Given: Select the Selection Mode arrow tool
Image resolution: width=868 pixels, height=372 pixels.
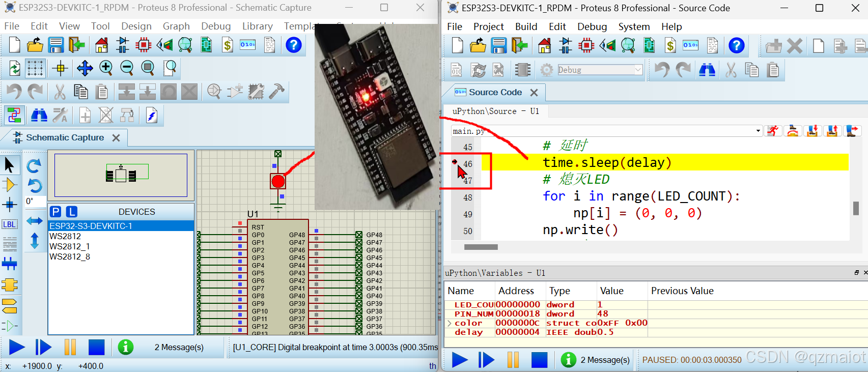Looking at the screenshot, I should coord(9,165).
